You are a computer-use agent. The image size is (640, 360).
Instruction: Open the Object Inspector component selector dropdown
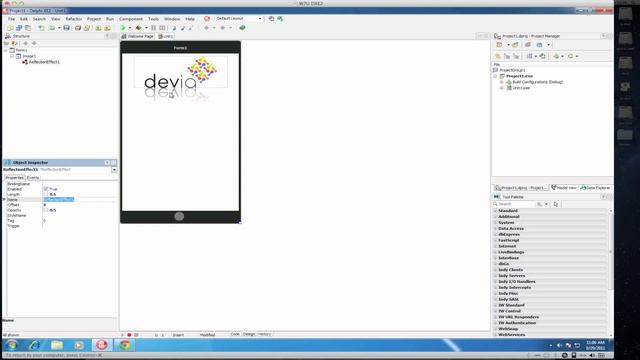[x=114, y=169]
